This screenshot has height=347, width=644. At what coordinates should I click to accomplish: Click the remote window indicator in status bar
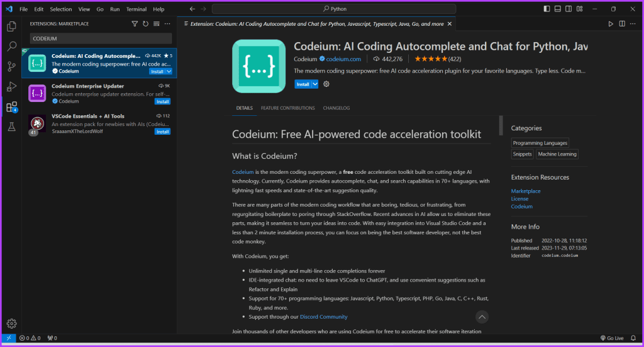tap(9, 338)
